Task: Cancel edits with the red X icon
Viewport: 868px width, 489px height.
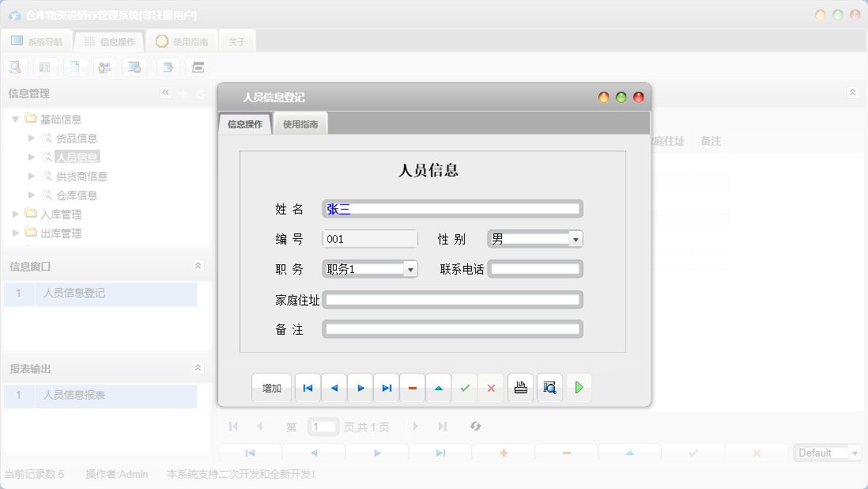Action: (x=491, y=388)
